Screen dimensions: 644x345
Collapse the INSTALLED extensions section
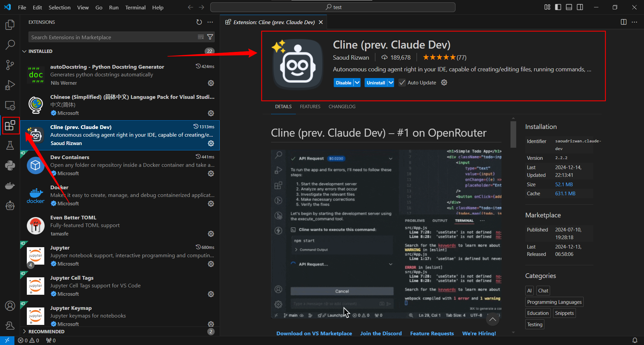click(x=24, y=51)
